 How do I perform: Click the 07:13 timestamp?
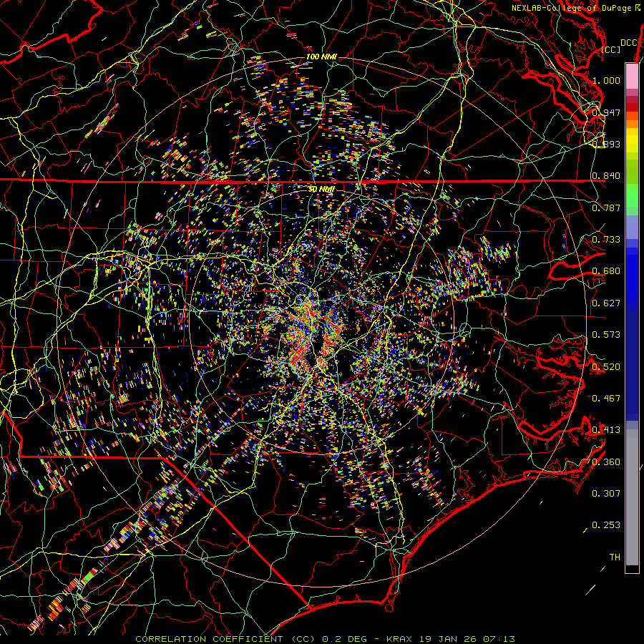[x=497, y=639]
